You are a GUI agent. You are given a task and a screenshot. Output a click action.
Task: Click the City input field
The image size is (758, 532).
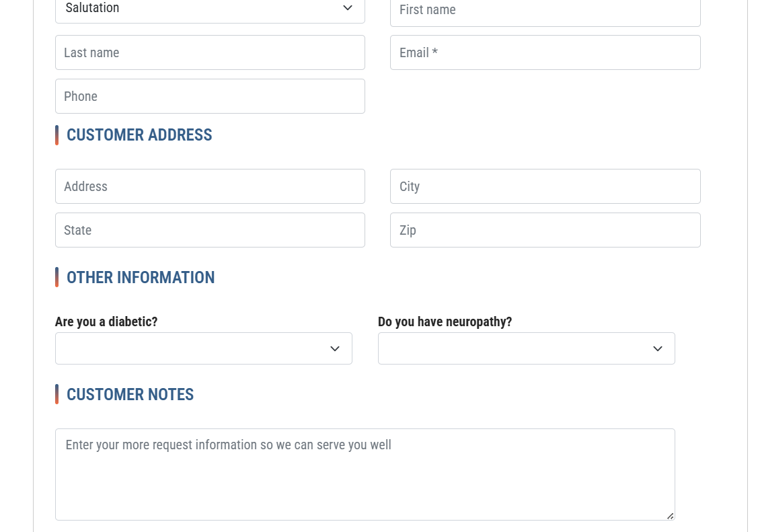545,186
